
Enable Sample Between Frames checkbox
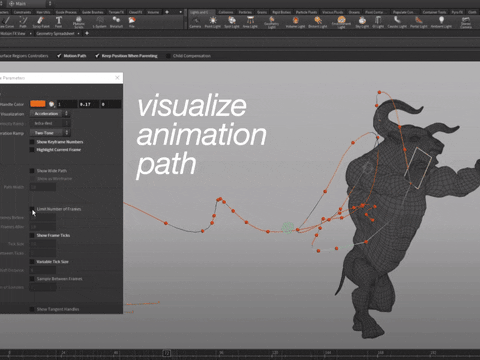(32, 279)
